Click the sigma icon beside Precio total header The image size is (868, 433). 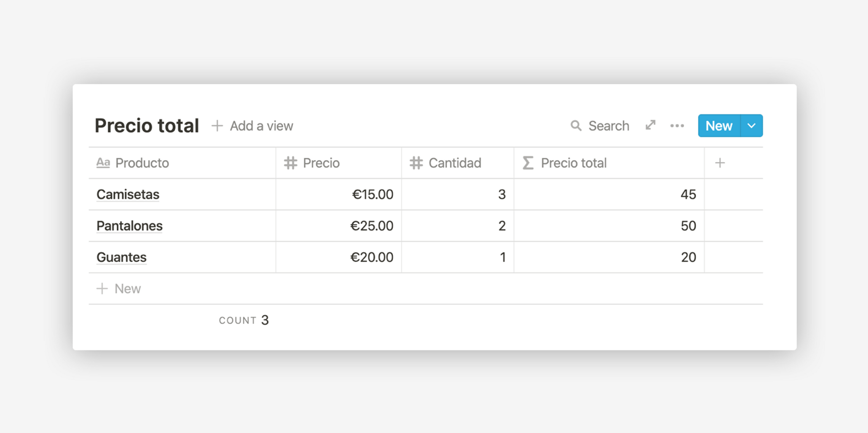tap(527, 163)
